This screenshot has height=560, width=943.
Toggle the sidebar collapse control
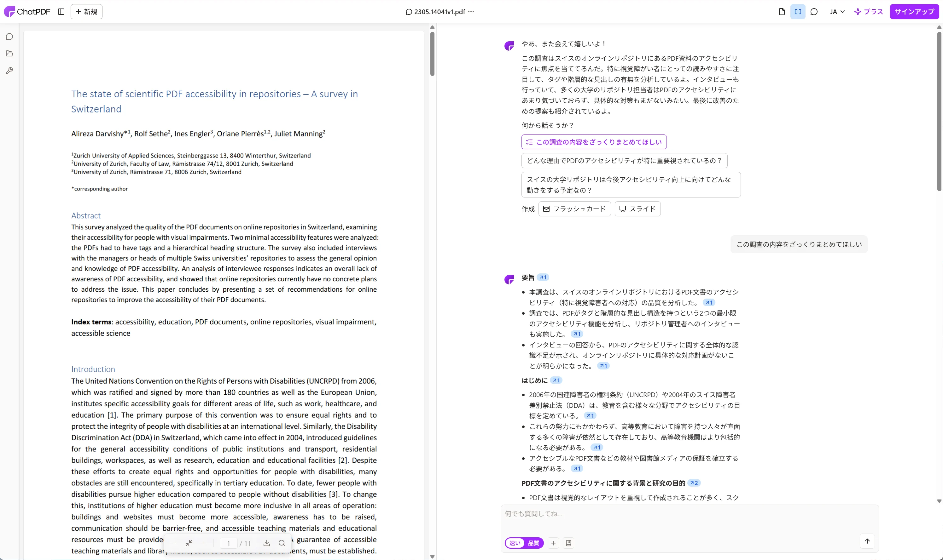click(x=61, y=12)
